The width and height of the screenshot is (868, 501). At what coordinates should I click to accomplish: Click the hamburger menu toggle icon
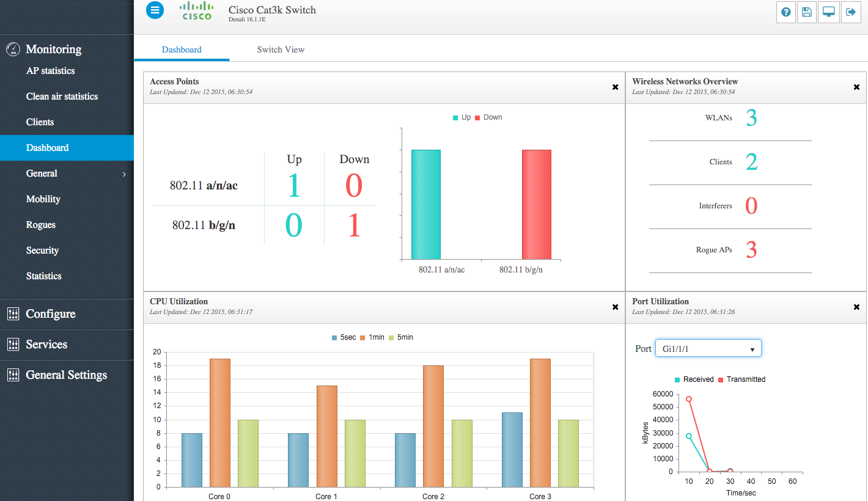click(x=155, y=10)
